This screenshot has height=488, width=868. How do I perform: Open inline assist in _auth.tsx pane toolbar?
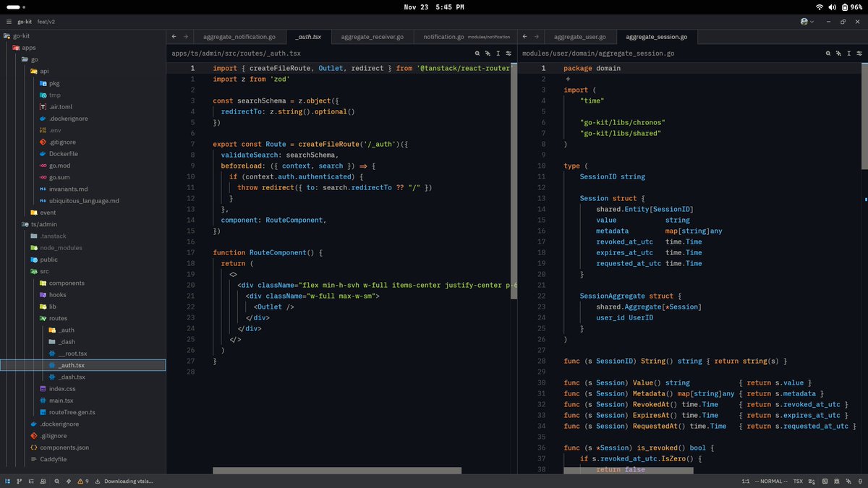488,53
